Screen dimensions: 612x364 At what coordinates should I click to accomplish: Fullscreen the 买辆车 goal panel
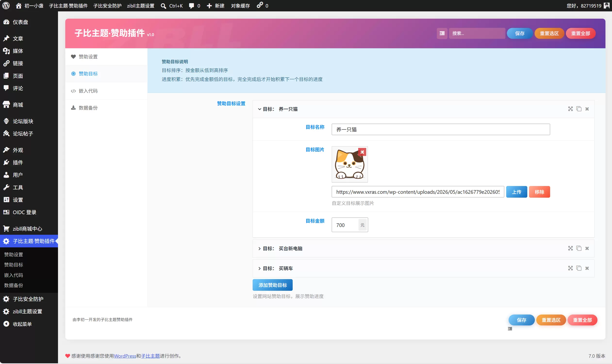pyautogui.click(x=570, y=268)
